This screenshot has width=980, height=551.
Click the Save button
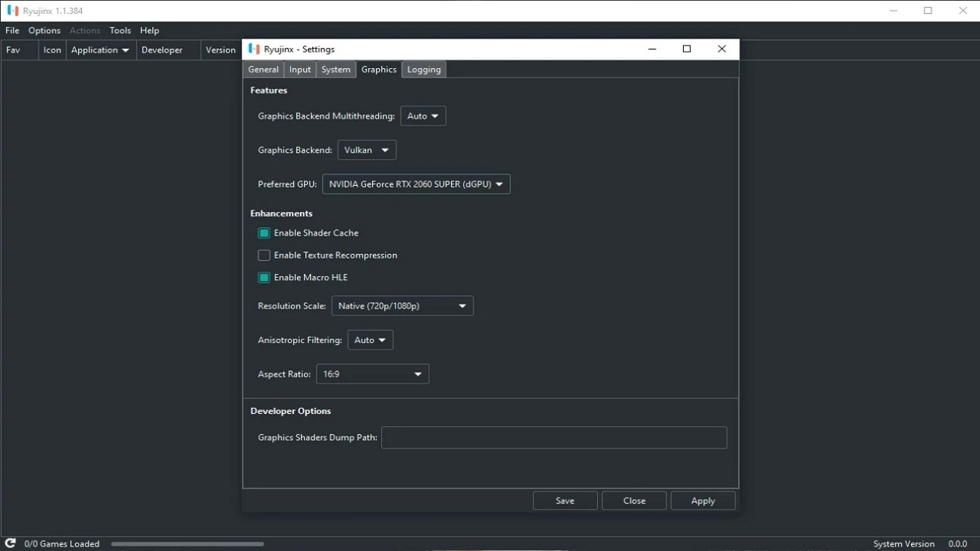565,500
